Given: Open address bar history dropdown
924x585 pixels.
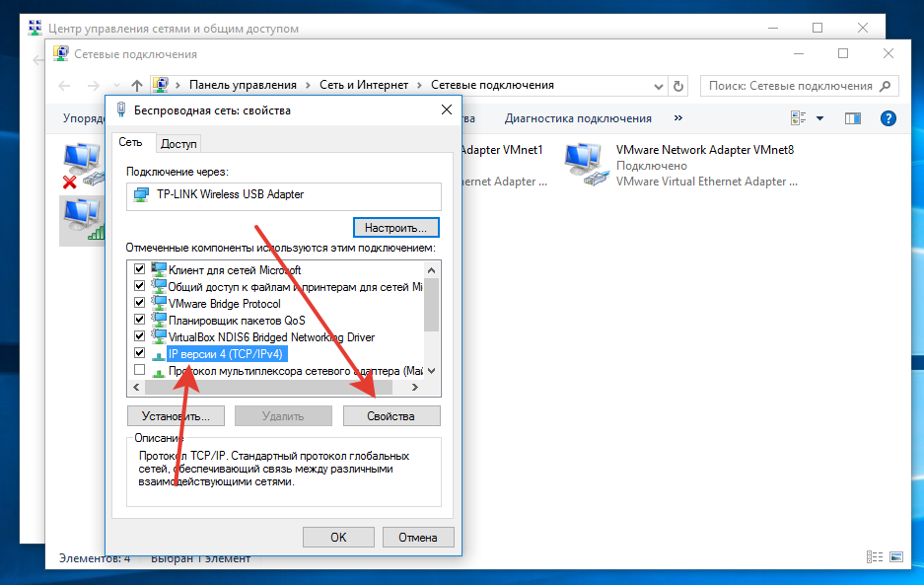Looking at the screenshot, I should (658, 86).
